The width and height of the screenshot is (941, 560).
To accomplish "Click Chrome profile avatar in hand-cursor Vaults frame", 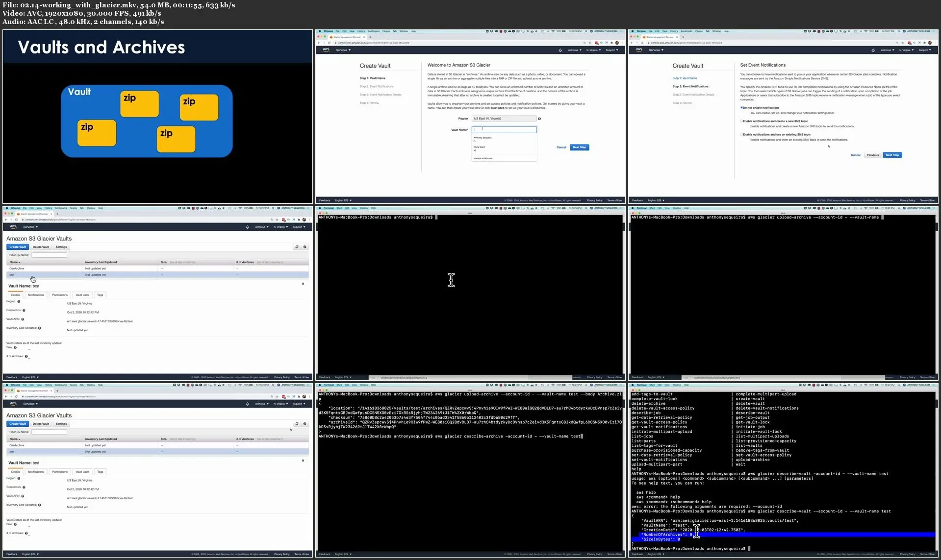I will pyautogui.click(x=304, y=219).
